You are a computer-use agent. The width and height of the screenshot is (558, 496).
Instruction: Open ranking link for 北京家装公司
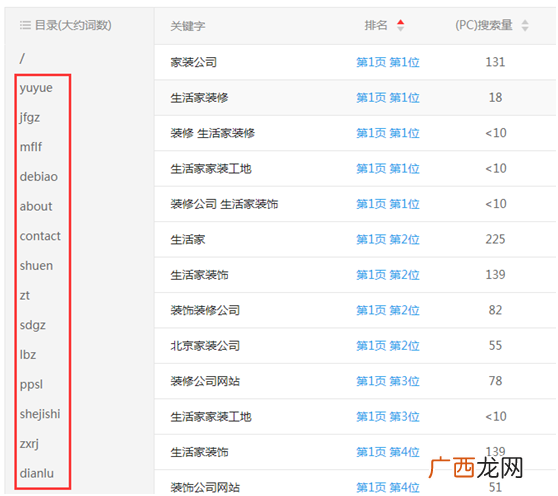[x=388, y=345]
